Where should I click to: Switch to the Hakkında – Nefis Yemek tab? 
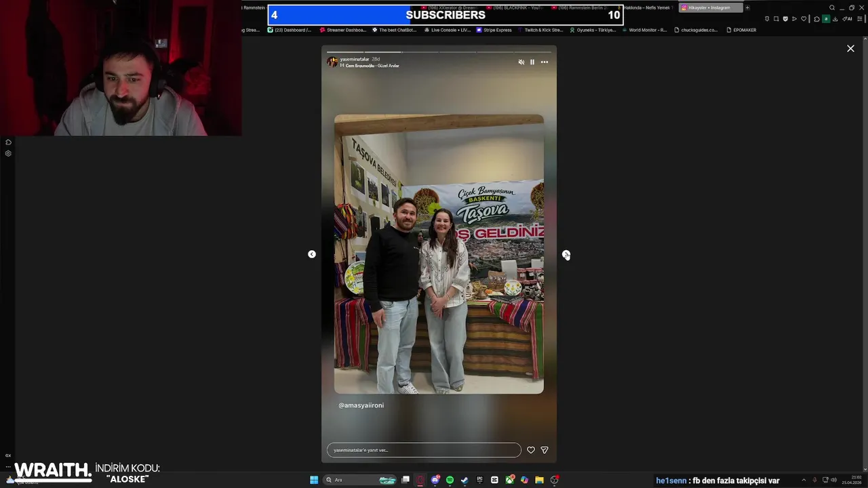pyautogui.click(x=647, y=7)
